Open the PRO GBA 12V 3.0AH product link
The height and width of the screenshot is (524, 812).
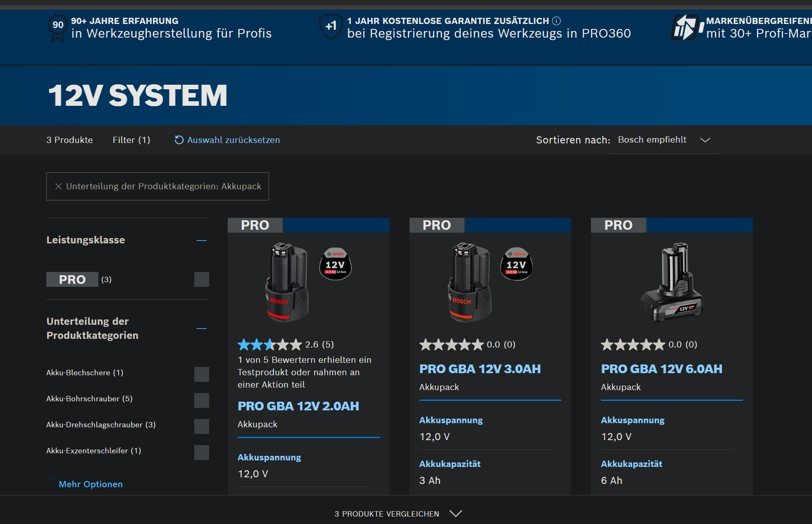coord(480,369)
